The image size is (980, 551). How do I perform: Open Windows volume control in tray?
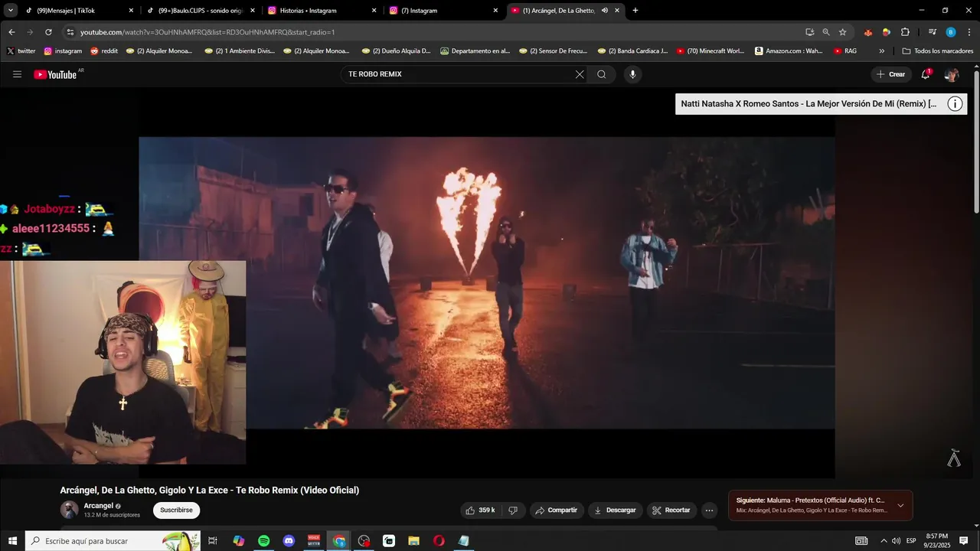pyautogui.click(x=896, y=541)
